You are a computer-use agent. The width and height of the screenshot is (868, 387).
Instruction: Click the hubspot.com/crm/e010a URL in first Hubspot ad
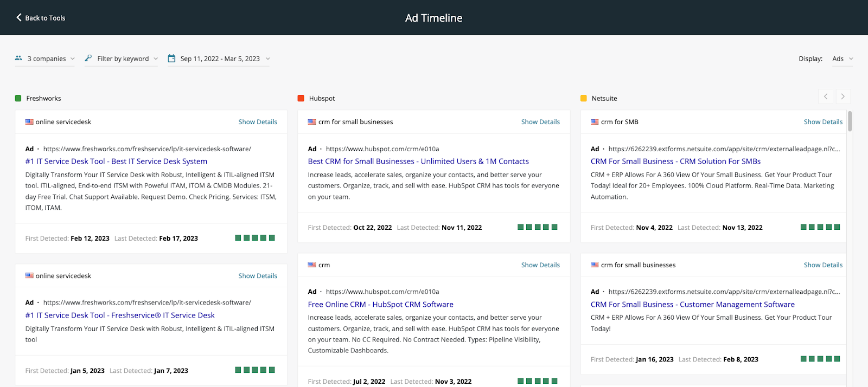pyautogui.click(x=382, y=149)
